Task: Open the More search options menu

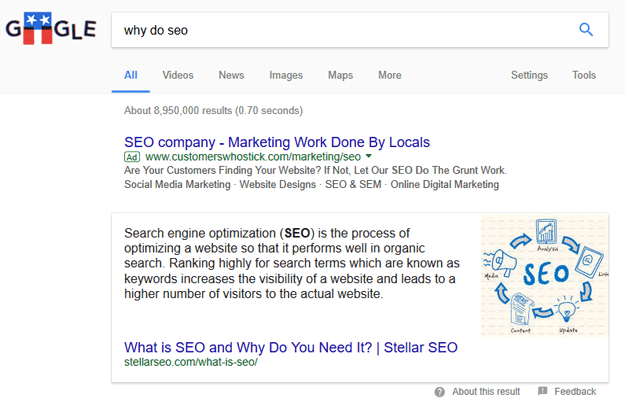Action: point(390,75)
